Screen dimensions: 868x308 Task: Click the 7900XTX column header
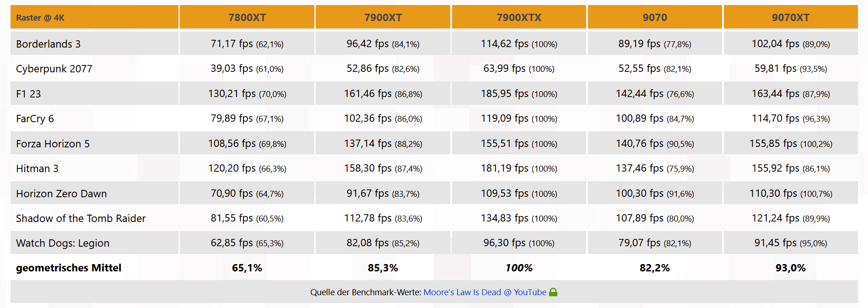click(519, 17)
